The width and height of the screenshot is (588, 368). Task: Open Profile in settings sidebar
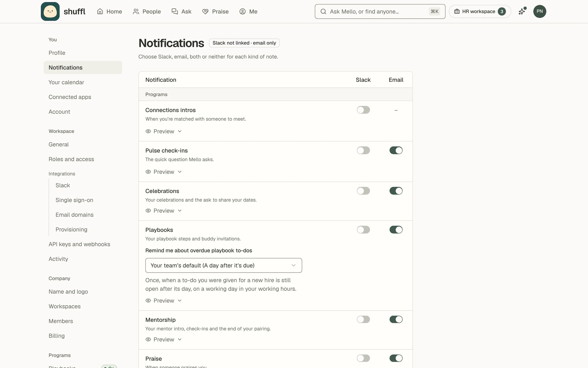coord(83,53)
